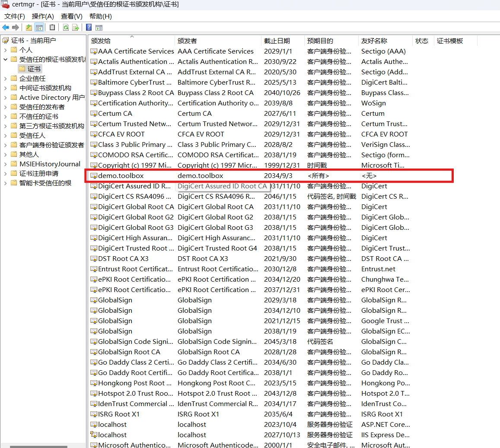Open the 操作(A) menu

coord(43,16)
